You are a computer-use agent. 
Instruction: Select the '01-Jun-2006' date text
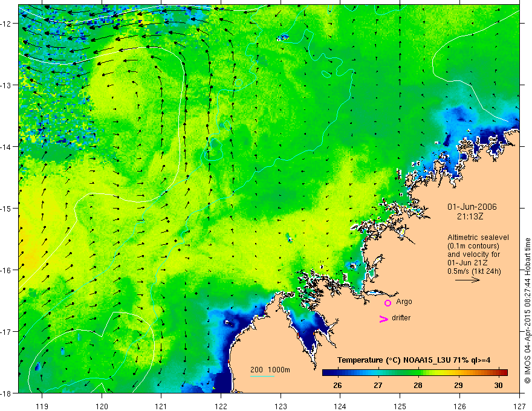click(x=472, y=207)
